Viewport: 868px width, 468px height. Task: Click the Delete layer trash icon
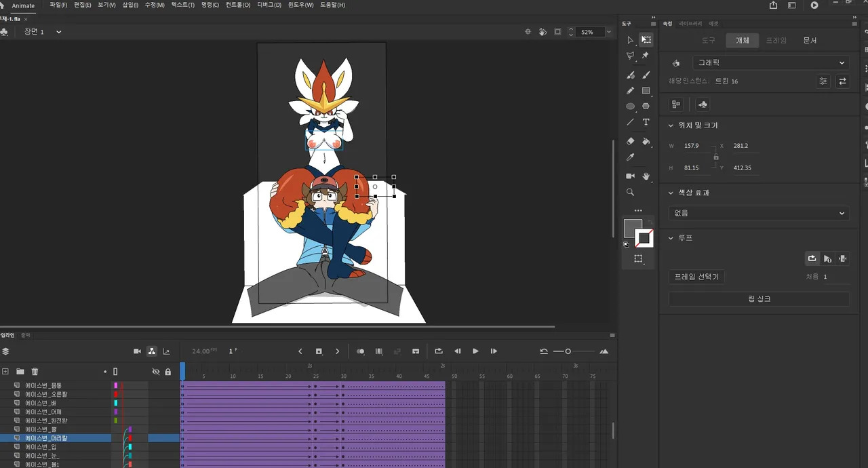[x=35, y=372]
